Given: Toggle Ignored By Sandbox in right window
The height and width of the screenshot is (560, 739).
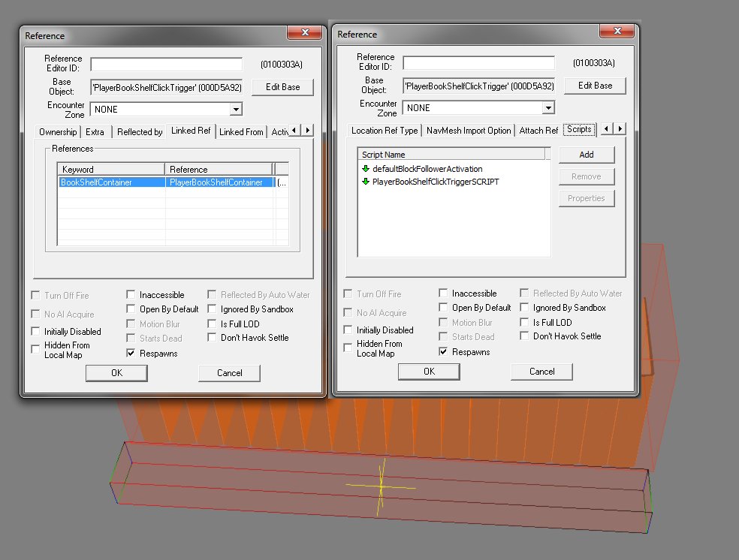Looking at the screenshot, I should tap(524, 308).
